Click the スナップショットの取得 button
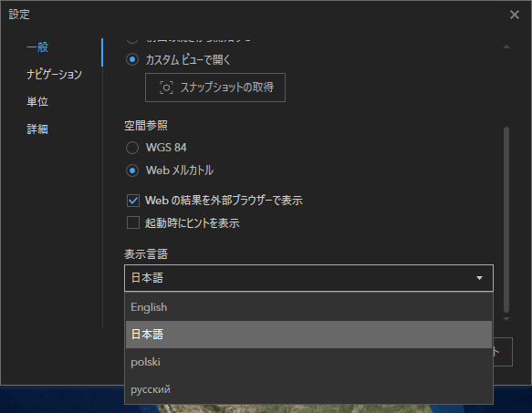 pyautogui.click(x=215, y=88)
